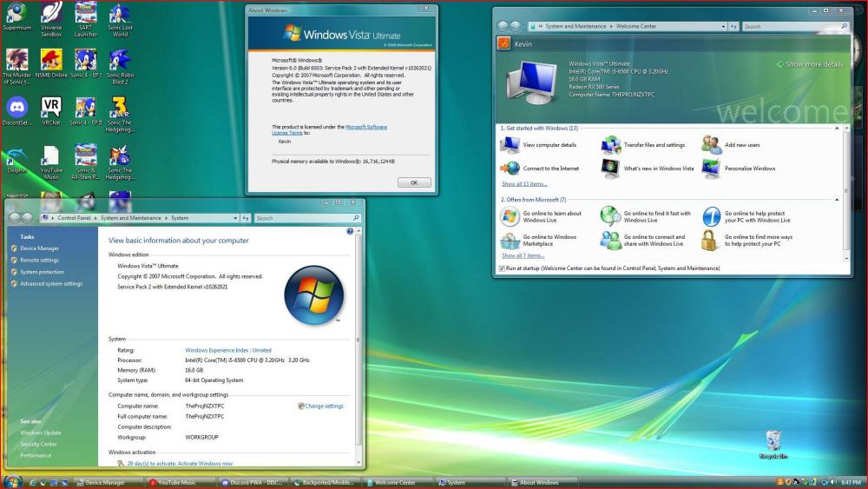This screenshot has height=489, width=868.
Task: Open the Dolphin emulator shortcut
Action: pos(16,155)
